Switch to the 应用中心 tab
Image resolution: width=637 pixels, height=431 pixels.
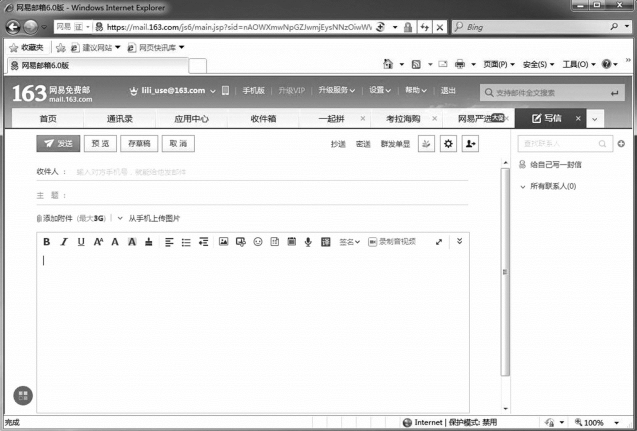[x=191, y=119]
